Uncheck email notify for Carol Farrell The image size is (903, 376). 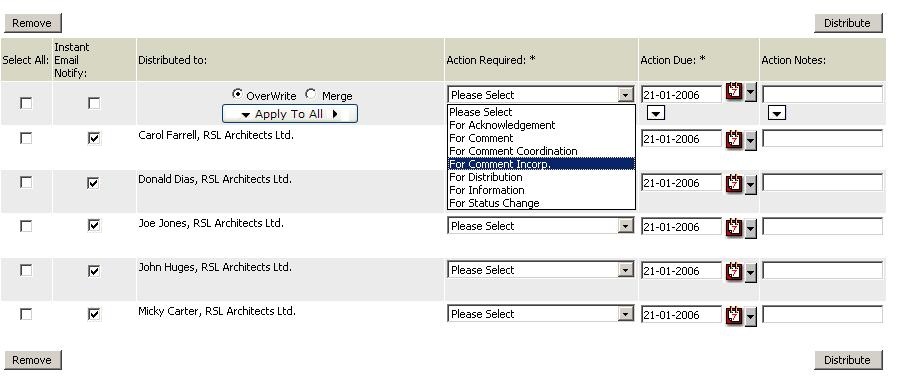[x=93, y=138]
